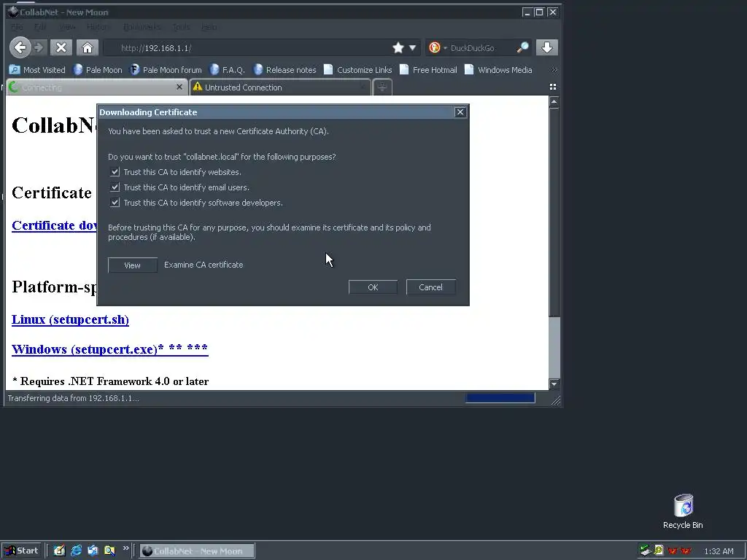Open the Most Visited bookmarks folder
The height and width of the screenshot is (560, 747).
37,70
